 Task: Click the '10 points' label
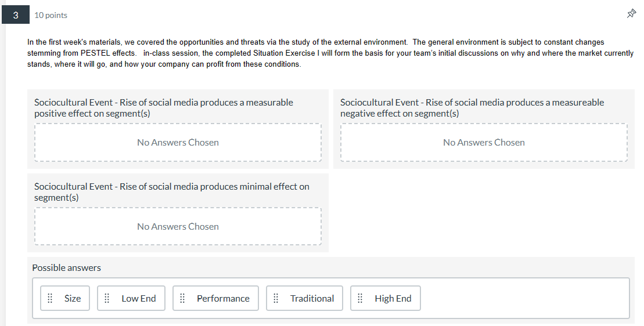[51, 15]
